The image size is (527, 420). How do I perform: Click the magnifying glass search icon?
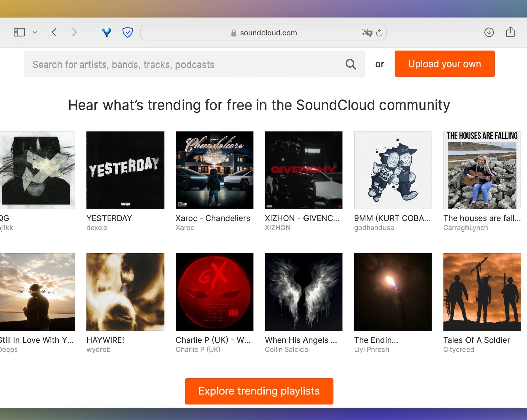click(351, 64)
